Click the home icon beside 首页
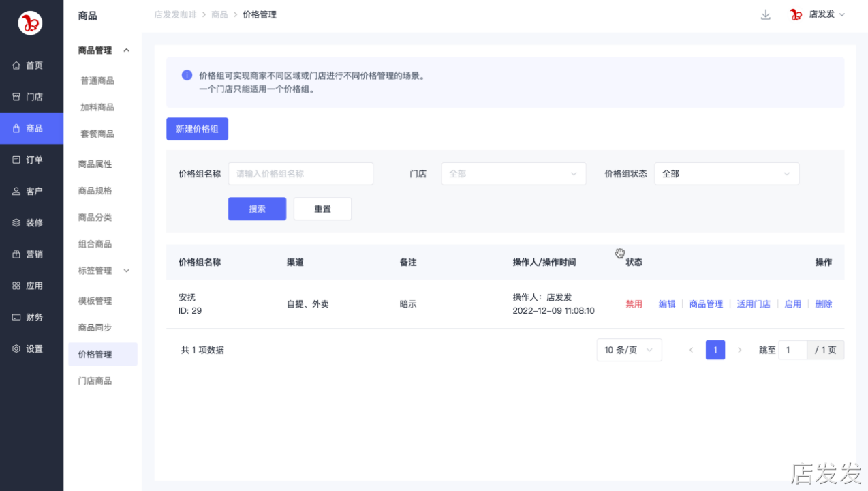The width and height of the screenshot is (868, 491). pyautogui.click(x=16, y=65)
